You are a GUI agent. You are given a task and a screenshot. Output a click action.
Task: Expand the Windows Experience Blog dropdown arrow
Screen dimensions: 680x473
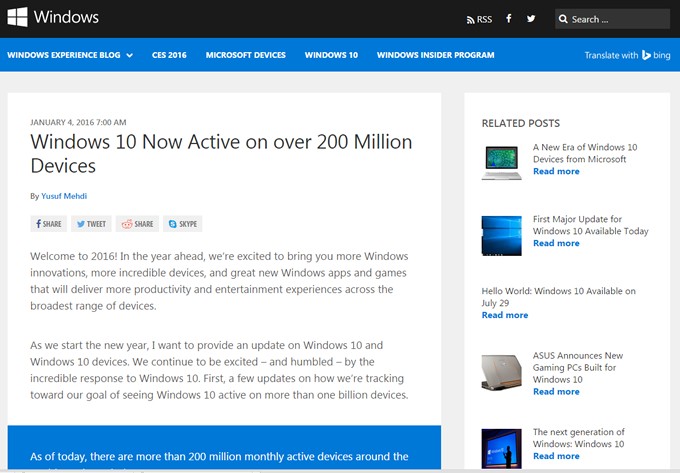(129, 55)
